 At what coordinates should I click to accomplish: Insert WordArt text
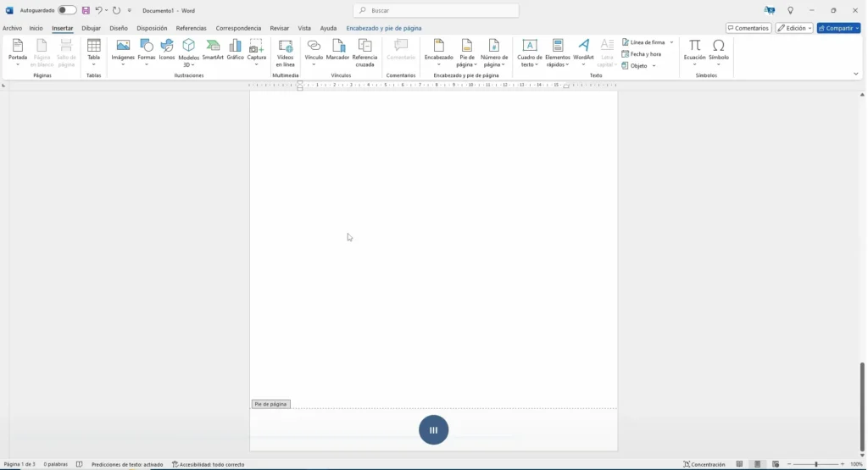click(583, 53)
